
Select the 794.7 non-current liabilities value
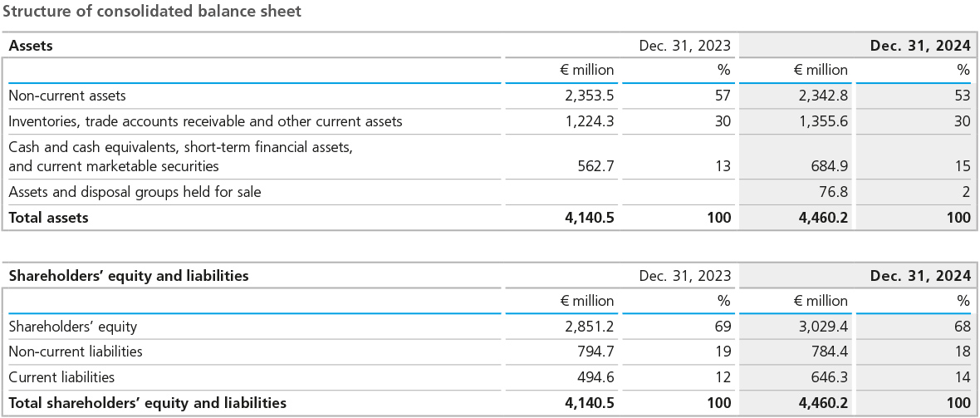595,352
